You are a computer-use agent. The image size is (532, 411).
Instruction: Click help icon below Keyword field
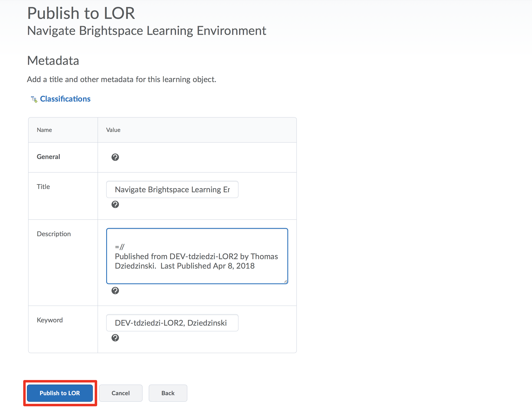click(x=115, y=338)
